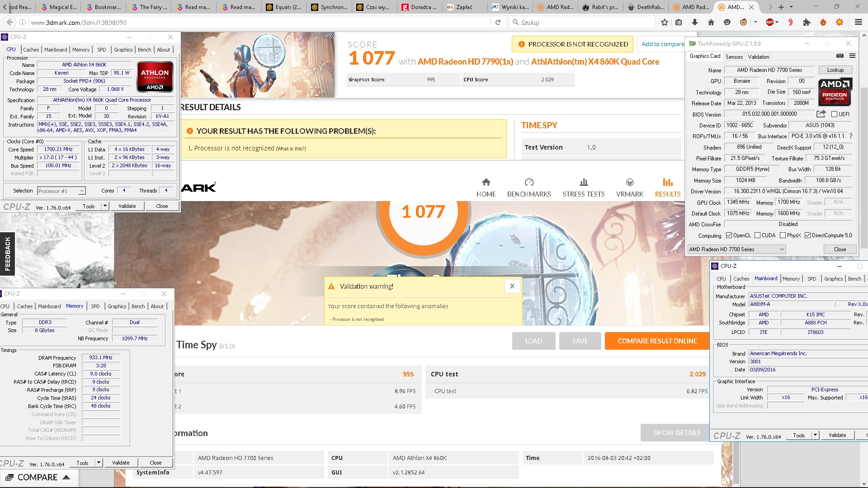Open the list all tabs dropdown arrow
Screen dimensions: 868x488
791,7
